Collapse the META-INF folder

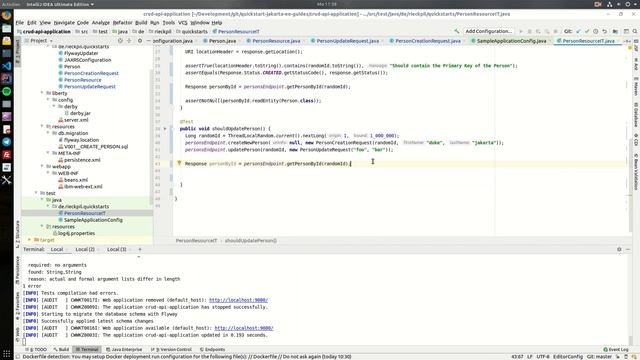coord(48,153)
